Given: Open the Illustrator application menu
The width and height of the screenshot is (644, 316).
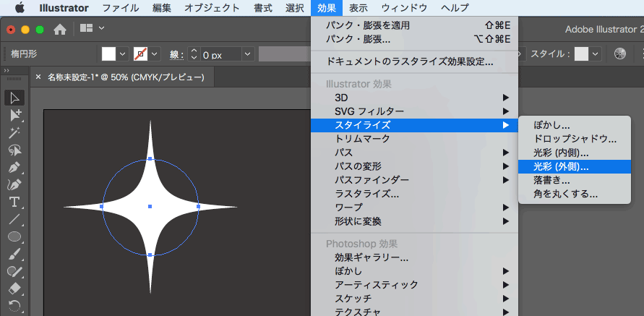Looking at the screenshot, I should [x=64, y=7].
